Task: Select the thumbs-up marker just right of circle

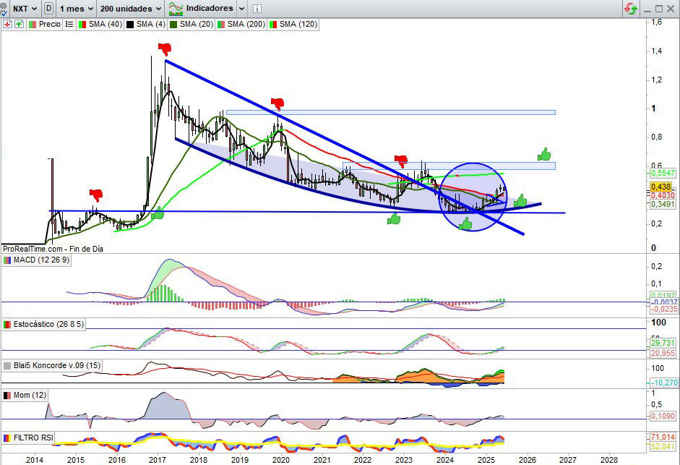Action: pyautogui.click(x=520, y=200)
